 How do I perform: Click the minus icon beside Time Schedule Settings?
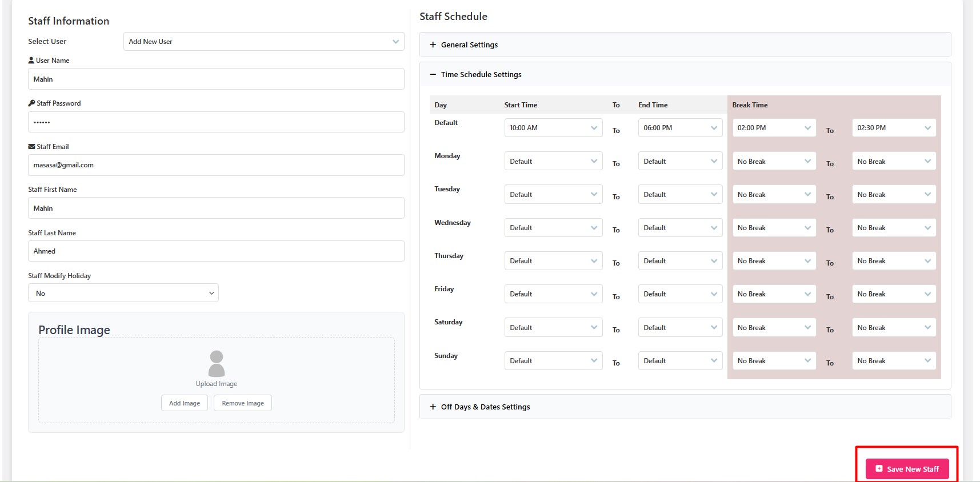433,74
